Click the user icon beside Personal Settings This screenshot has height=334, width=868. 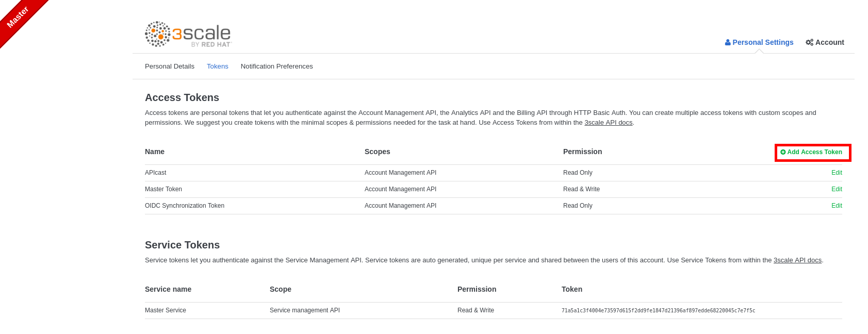tap(728, 43)
